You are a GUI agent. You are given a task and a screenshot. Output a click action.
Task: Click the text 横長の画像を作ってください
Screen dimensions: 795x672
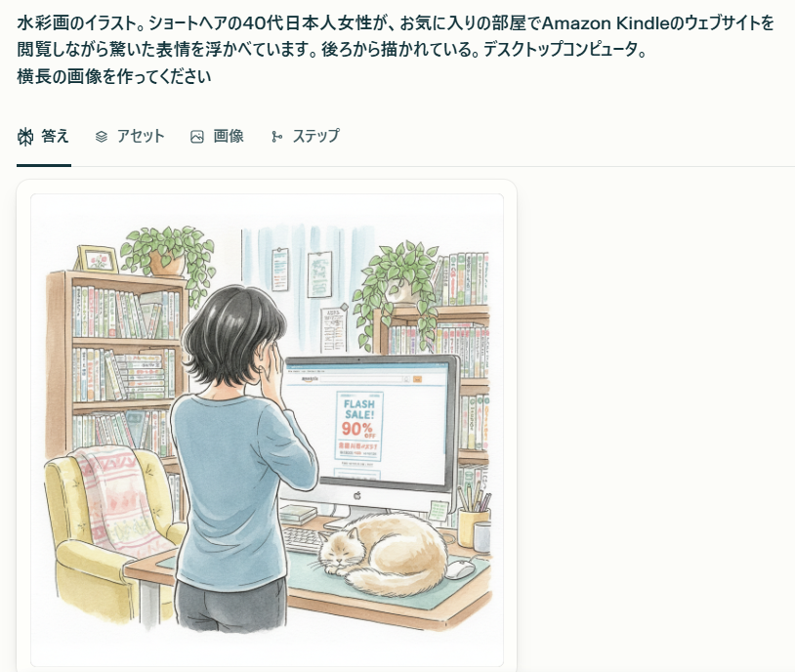click(x=114, y=76)
